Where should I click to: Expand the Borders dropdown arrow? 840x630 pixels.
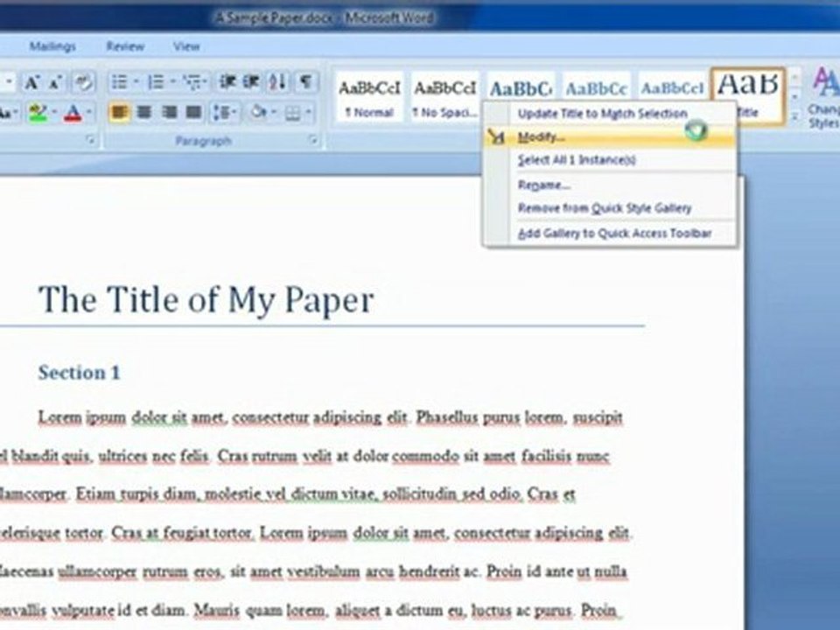point(309,113)
